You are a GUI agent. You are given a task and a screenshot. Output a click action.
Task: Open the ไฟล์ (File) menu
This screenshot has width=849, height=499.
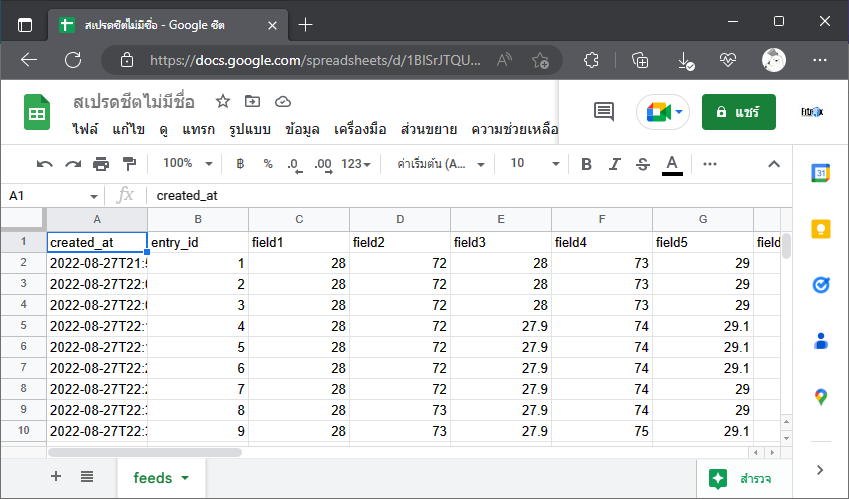85,129
